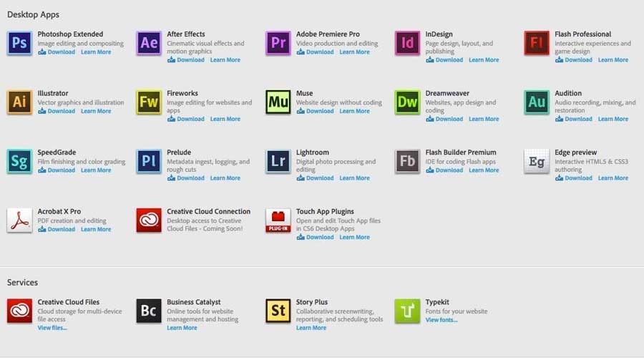The height and width of the screenshot is (358, 644).
Task: Open Learn More for Audition
Action: 614,119
